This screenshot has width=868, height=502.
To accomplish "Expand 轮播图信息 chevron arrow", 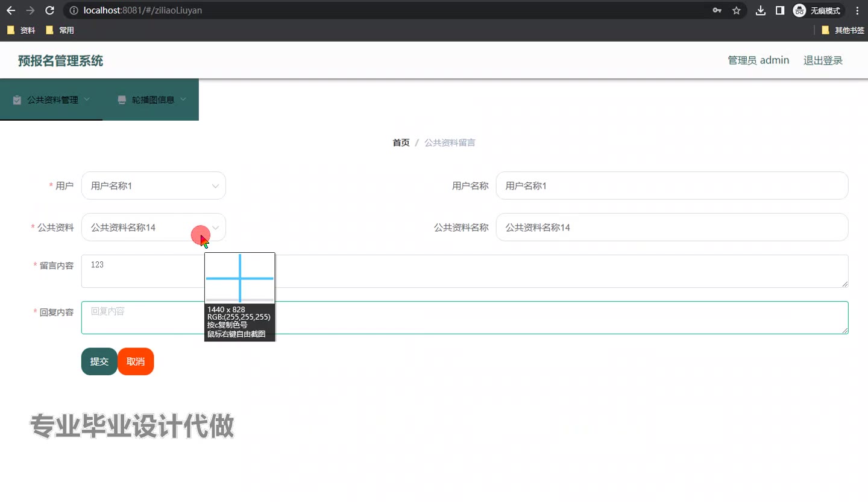I will tap(183, 99).
